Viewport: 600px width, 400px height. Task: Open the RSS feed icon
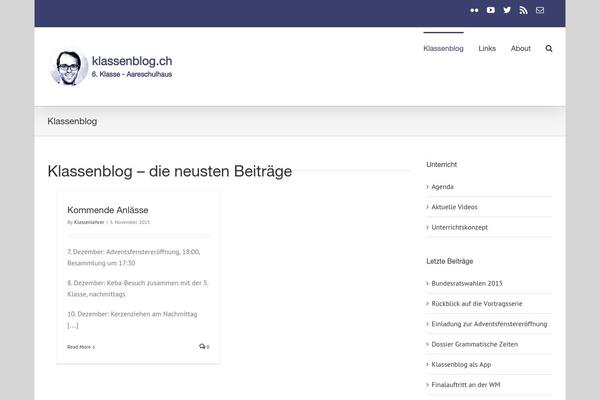pos(523,10)
